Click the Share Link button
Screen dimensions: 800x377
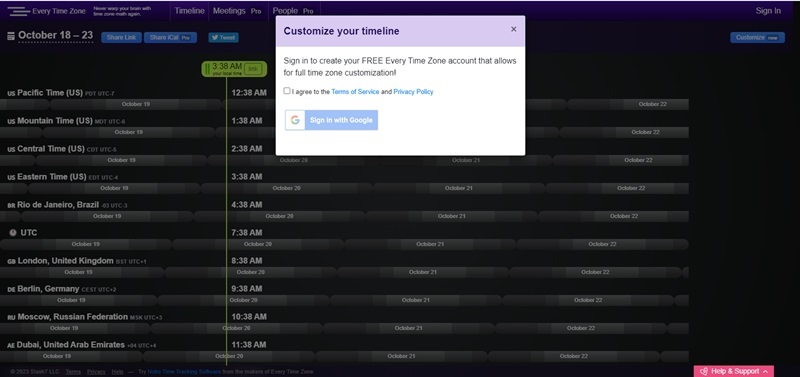(x=121, y=38)
